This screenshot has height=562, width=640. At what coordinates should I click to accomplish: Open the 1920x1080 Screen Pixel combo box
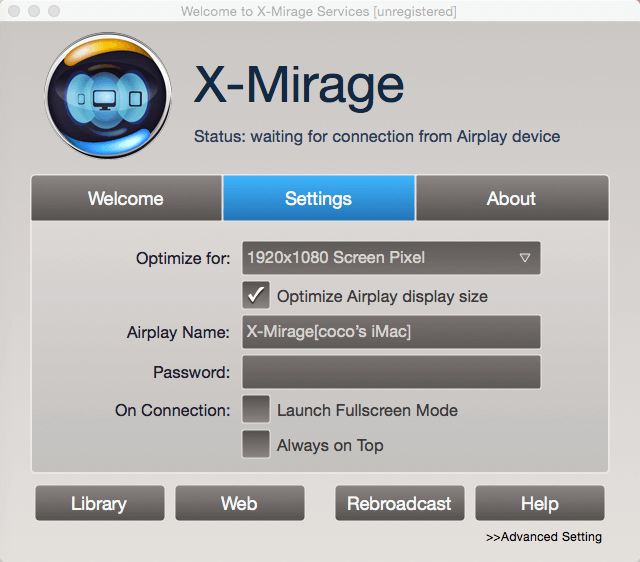[x=390, y=258]
